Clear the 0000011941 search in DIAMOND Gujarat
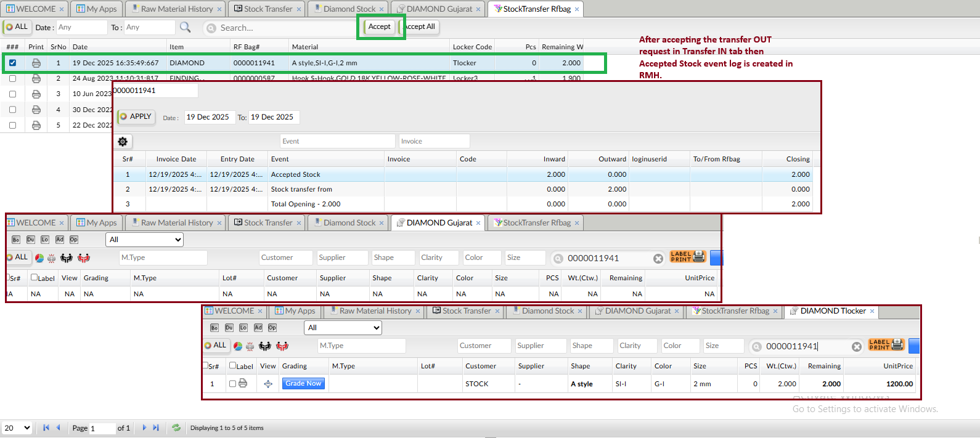 pos(658,259)
